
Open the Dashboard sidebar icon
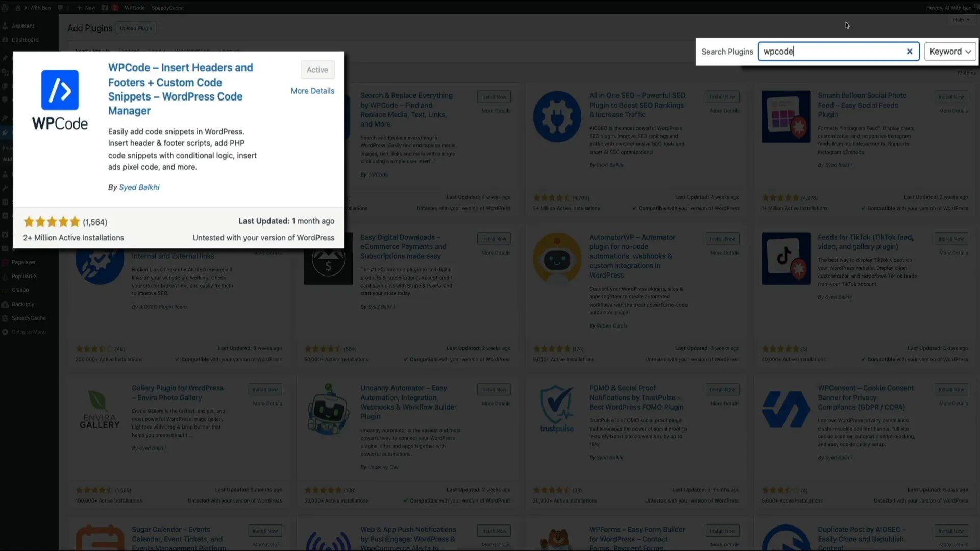click(5, 40)
